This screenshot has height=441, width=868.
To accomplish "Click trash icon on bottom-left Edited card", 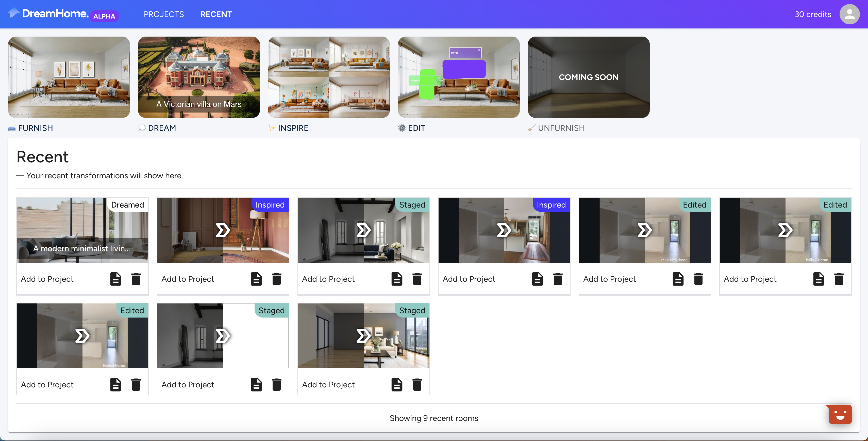I will click(136, 384).
